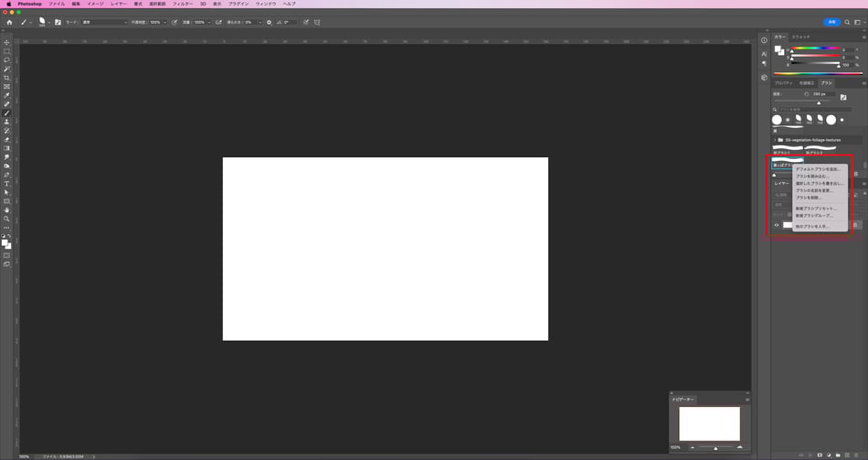
Task: Select the Clone Stamp tool
Action: pyautogui.click(x=6, y=122)
